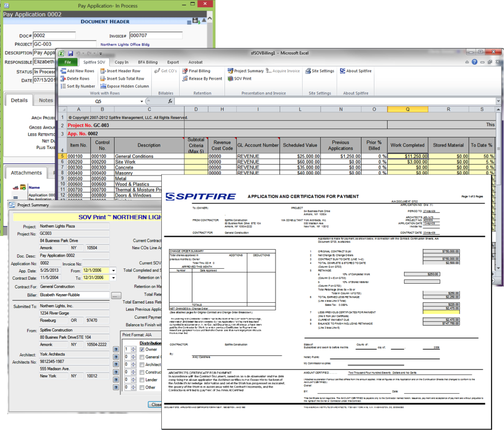Viewport: 504px width, 430px height.
Task: Click the About Spitfire ribbon icon
Action: point(343,71)
